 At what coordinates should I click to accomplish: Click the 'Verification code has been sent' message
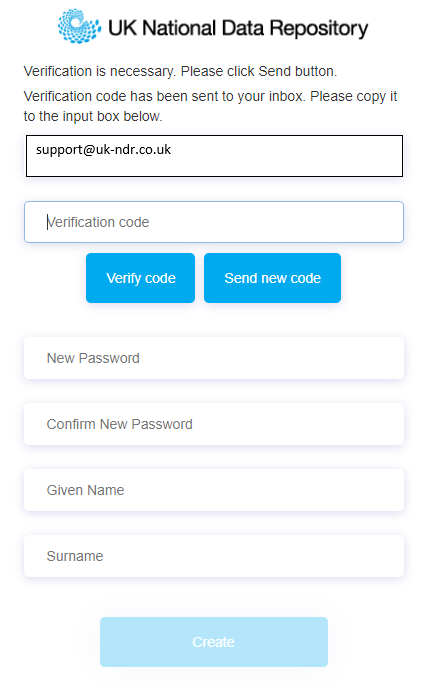tap(210, 106)
